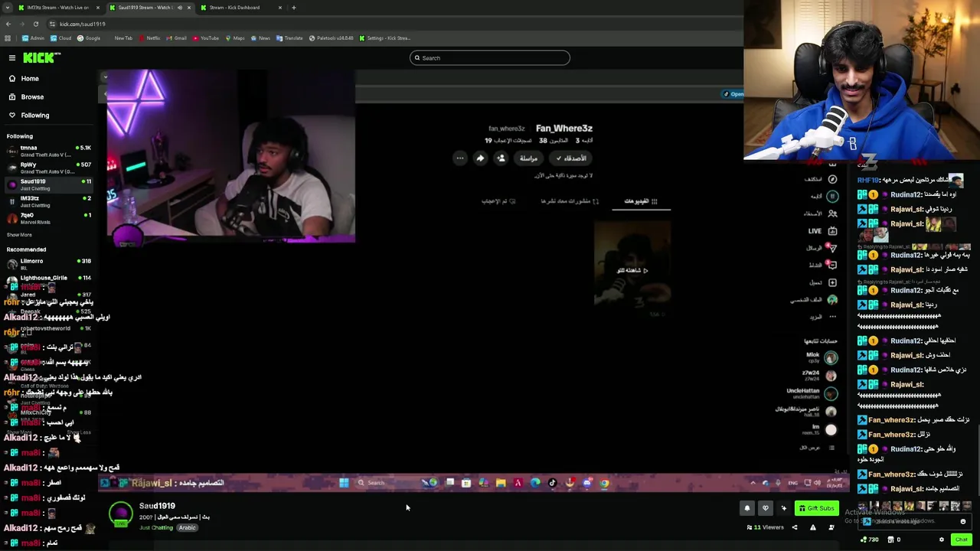The image size is (980, 551).
Task: Toggle stream notifications bell
Action: click(x=747, y=508)
